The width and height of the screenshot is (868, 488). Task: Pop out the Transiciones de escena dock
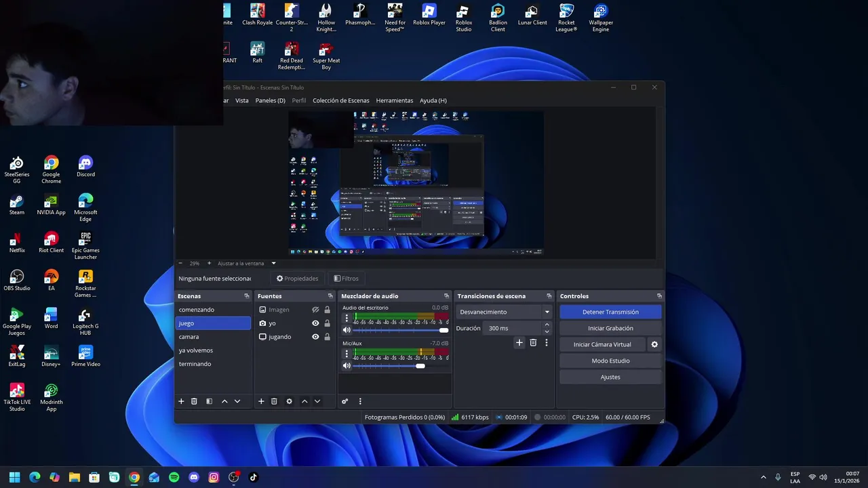pyautogui.click(x=549, y=296)
